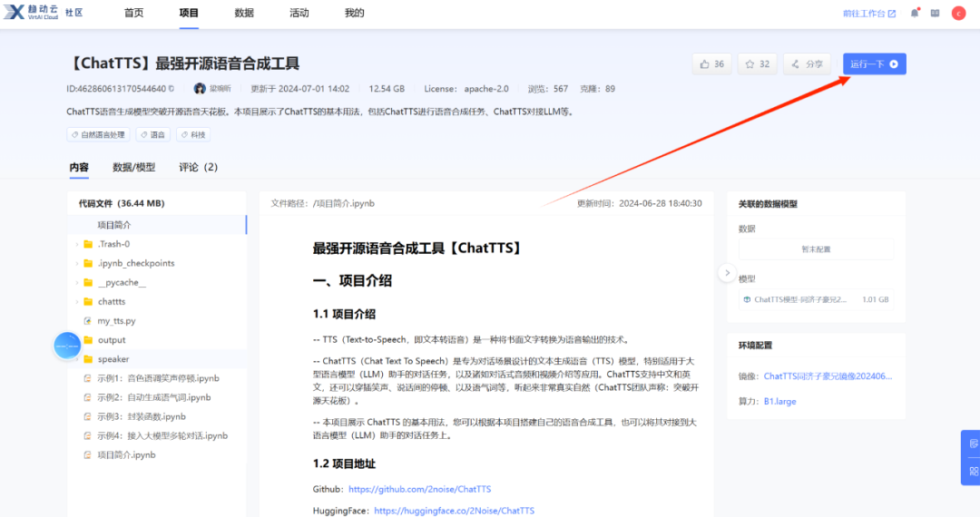This screenshot has height=517, width=980.
Task: Click the .ipynb_checkpoints folder icon
Action: point(88,264)
